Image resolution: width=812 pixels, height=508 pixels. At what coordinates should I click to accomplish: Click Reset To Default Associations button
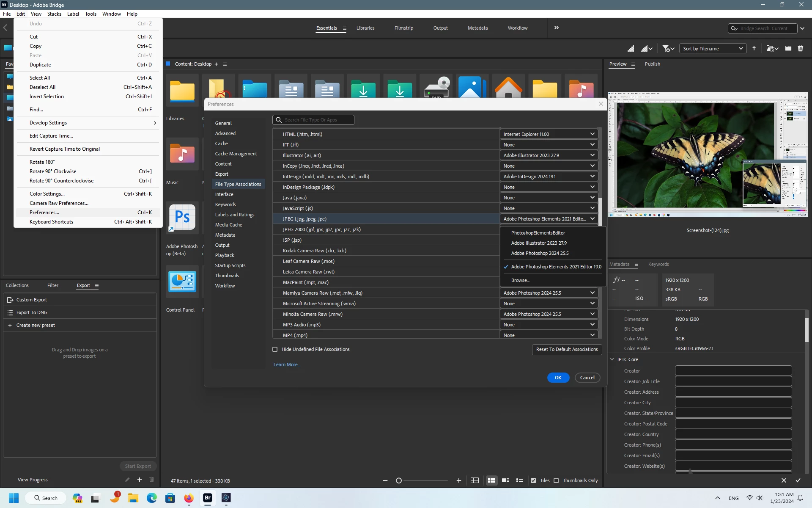pos(567,349)
